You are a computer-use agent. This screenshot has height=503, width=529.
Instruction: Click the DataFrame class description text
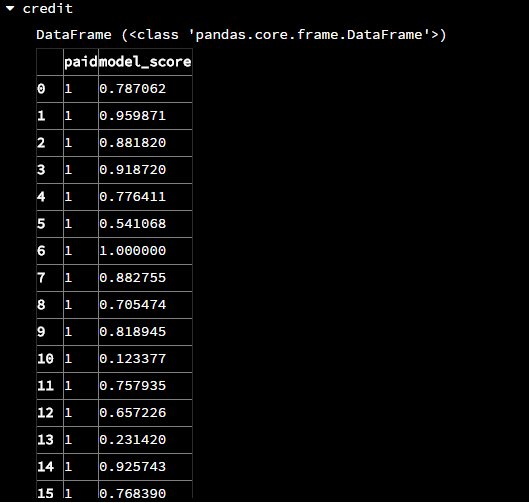click(x=241, y=35)
